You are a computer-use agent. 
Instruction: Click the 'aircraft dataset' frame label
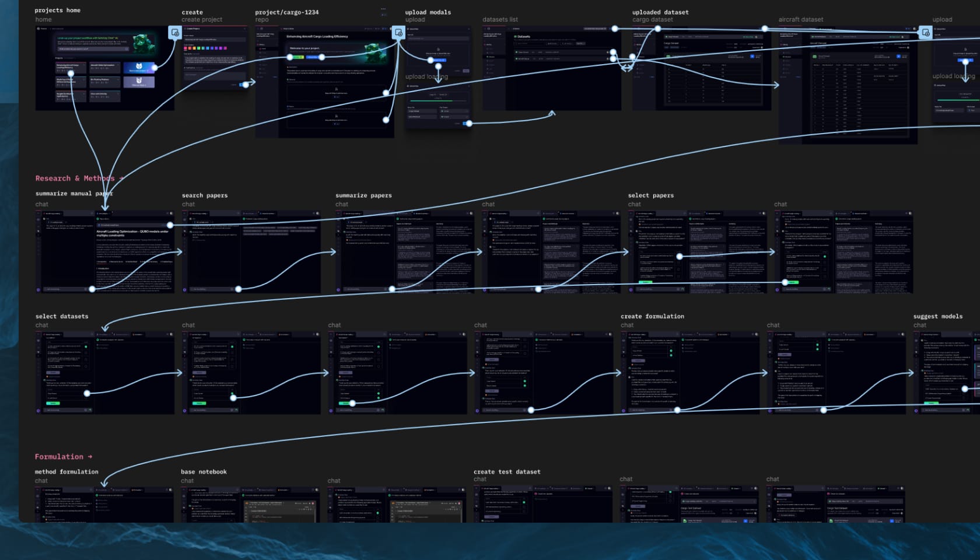pyautogui.click(x=801, y=19)
